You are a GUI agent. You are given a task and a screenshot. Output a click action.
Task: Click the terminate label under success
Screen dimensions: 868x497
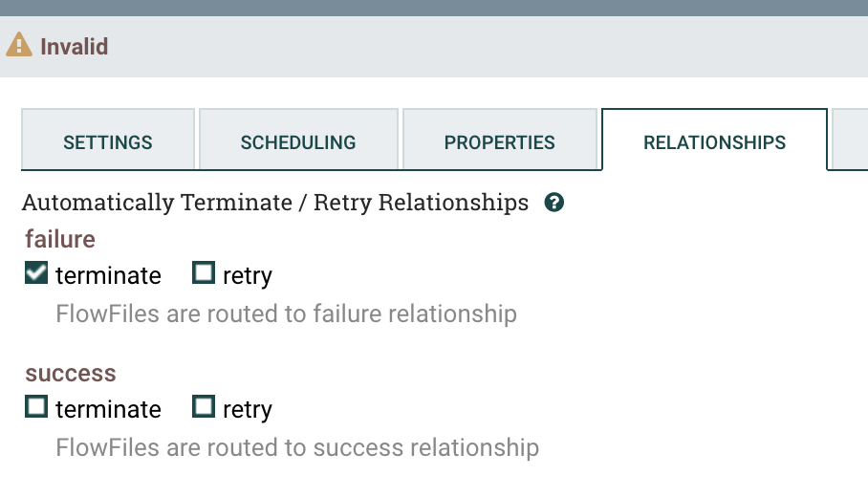pyautogui.click(x=109, y=409)
